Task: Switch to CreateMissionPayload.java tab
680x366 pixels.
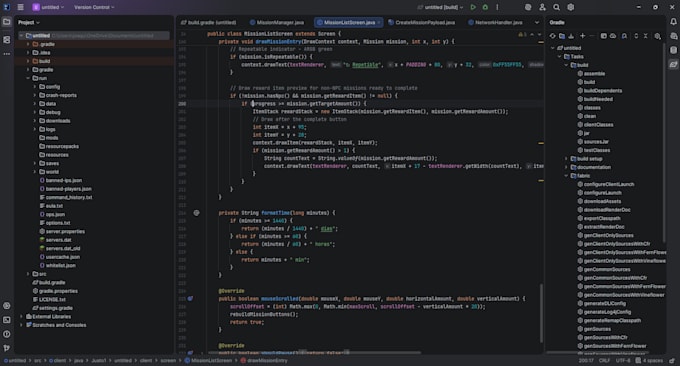Action: pyautogui.click(x=422, y=22)
